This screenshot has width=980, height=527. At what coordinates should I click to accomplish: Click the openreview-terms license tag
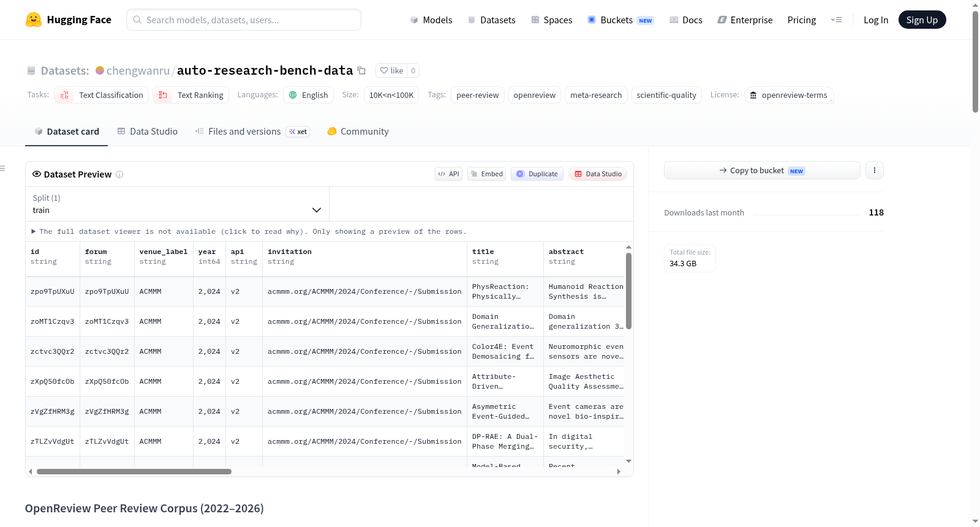click(x=789, y=95)
